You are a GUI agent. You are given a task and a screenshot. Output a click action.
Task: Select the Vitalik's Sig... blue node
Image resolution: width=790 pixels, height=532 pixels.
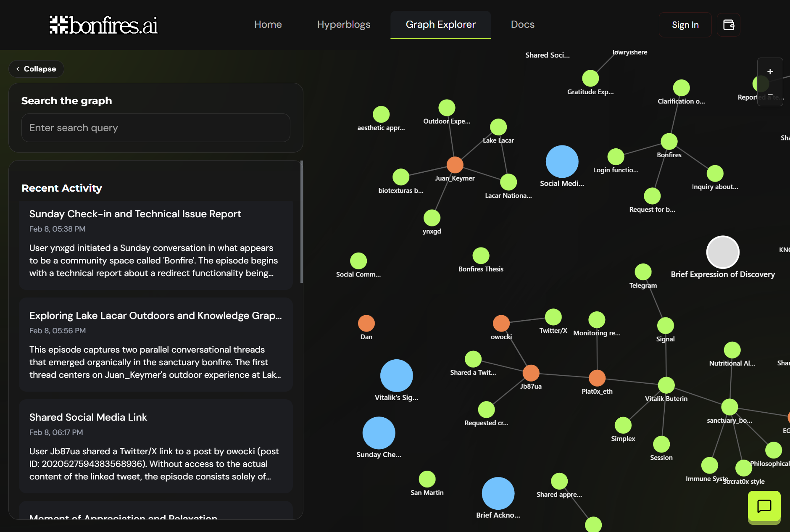coord(396,376)
